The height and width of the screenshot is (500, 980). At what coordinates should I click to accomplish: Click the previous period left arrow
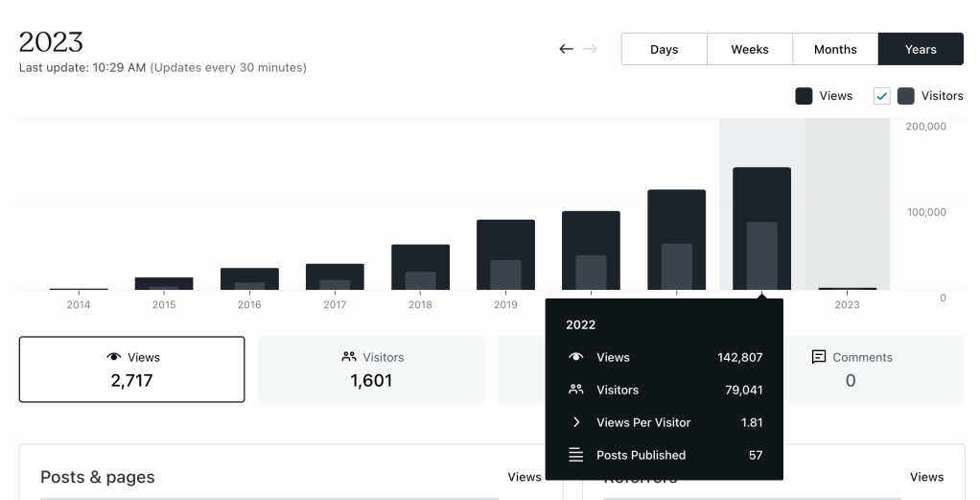coord(566,50)
